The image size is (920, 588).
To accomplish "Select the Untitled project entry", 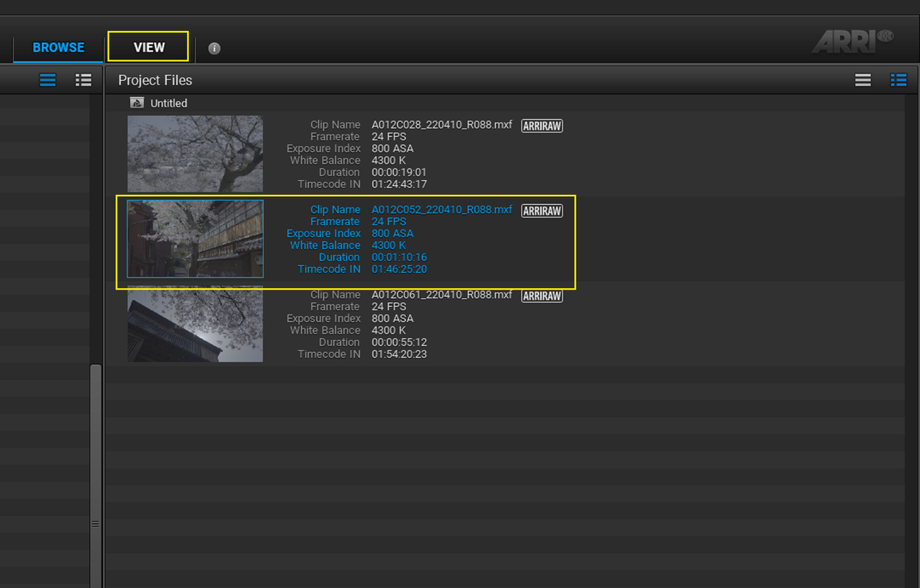I will (x=168, y=104).
